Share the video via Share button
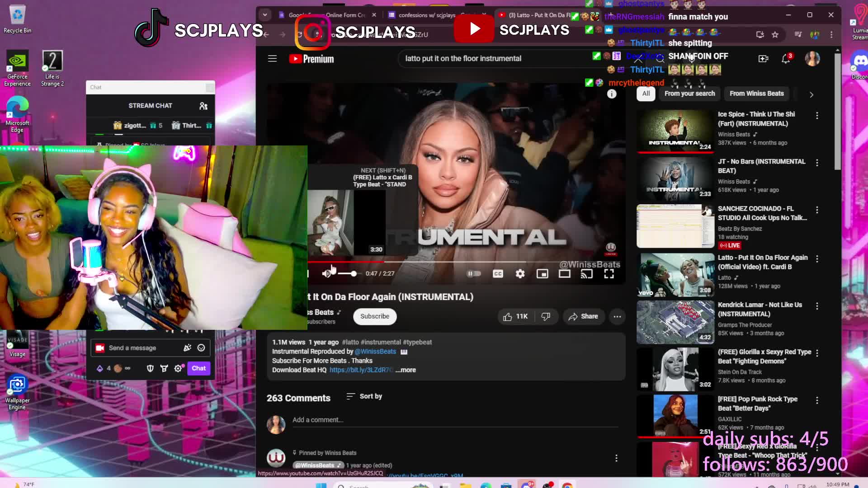Screen dimensions: 868x488 tap(583, 316)
